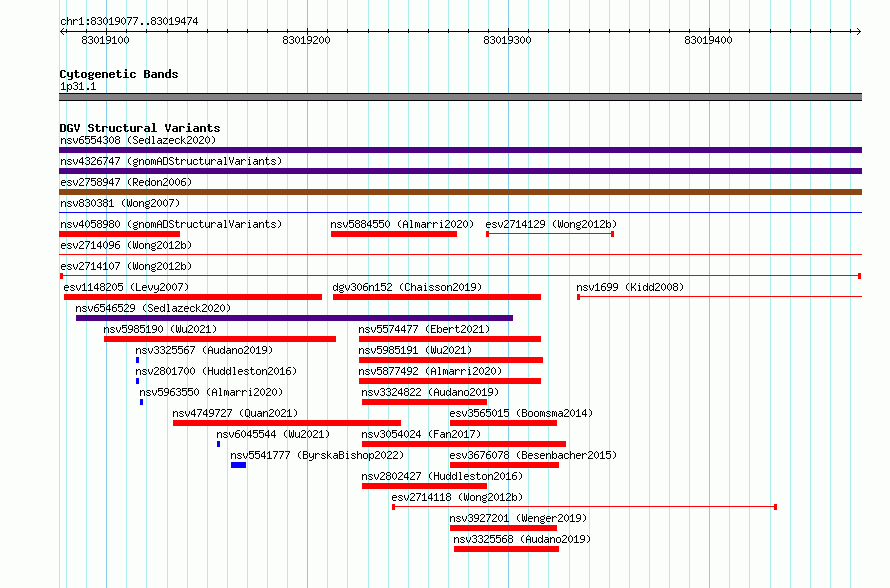Select esv3676078 (Besenbacher2015) label

(533, 455)
